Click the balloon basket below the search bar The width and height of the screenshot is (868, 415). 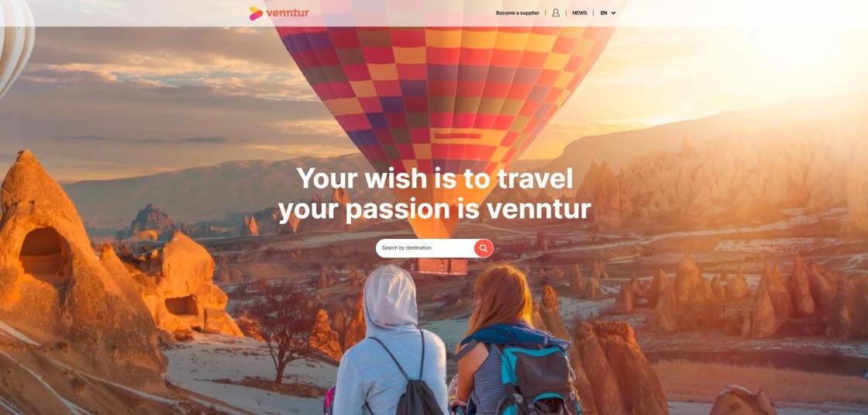[x=443, y=266]
